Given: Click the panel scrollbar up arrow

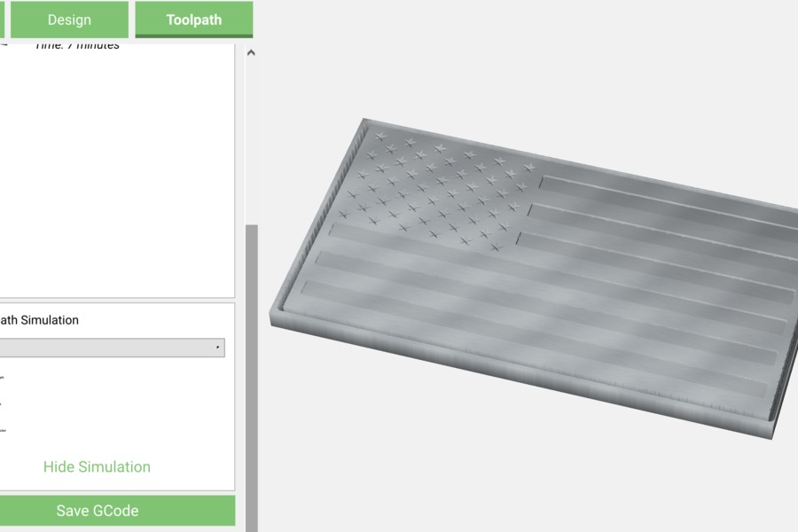Looking at the screenshot, I should pyautogui.click(x=251, y=52).
